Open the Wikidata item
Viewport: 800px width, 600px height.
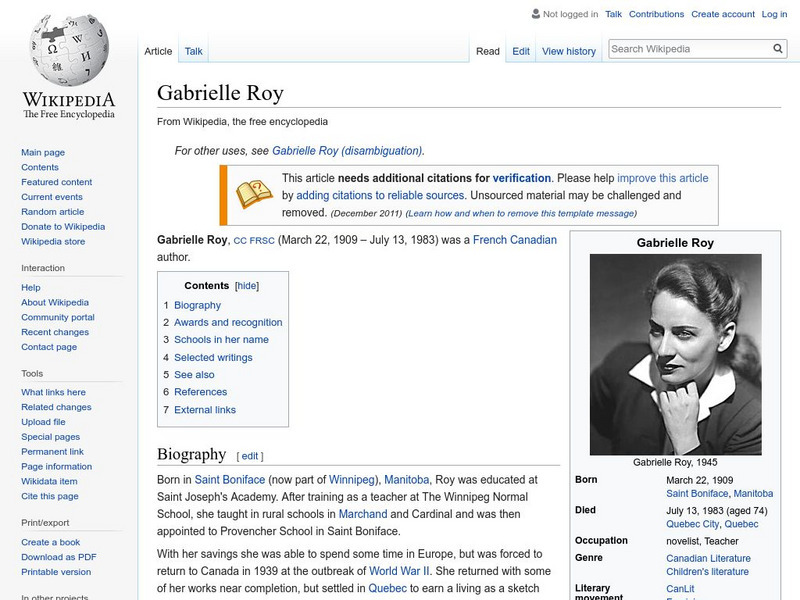tap(49, 481)
